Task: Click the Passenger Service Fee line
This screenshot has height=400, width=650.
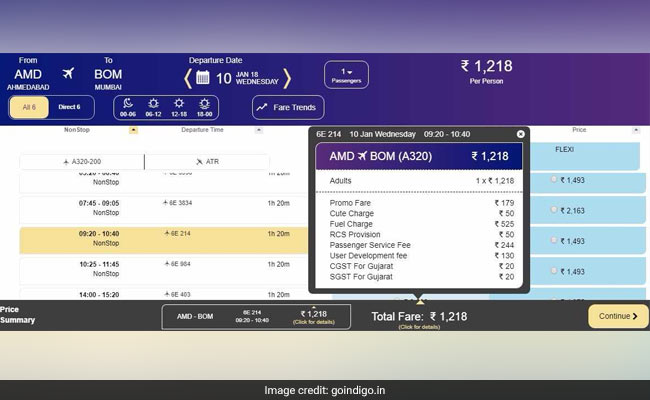Action: tap(422, 245)
